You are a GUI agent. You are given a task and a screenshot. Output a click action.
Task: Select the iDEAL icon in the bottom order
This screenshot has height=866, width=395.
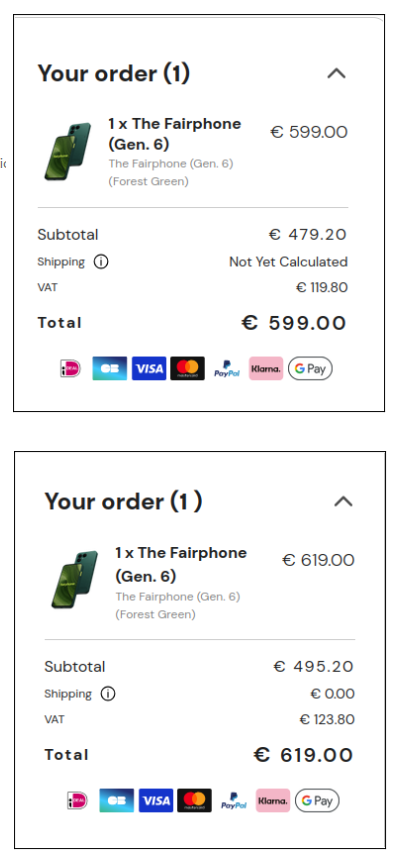(x=78, y=800)
